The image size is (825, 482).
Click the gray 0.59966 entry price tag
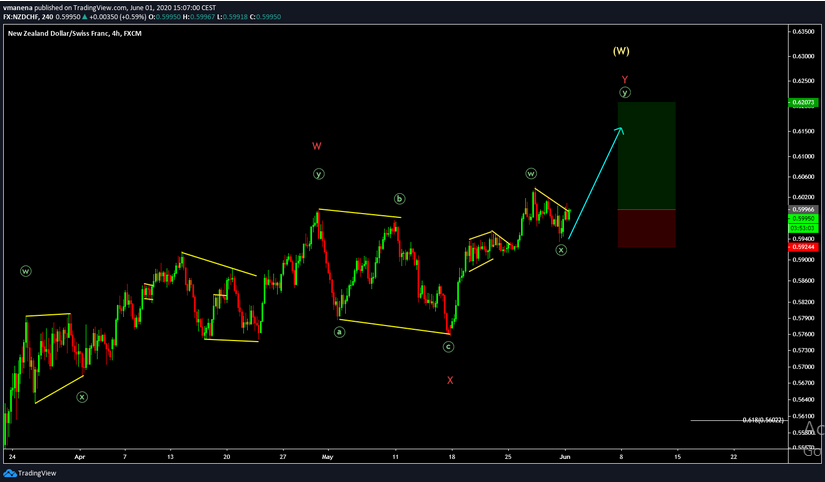tap(803, 209)
